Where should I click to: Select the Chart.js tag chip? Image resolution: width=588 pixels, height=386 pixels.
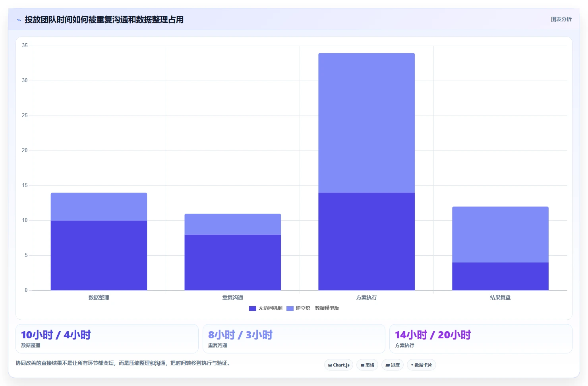pos(338,365)
